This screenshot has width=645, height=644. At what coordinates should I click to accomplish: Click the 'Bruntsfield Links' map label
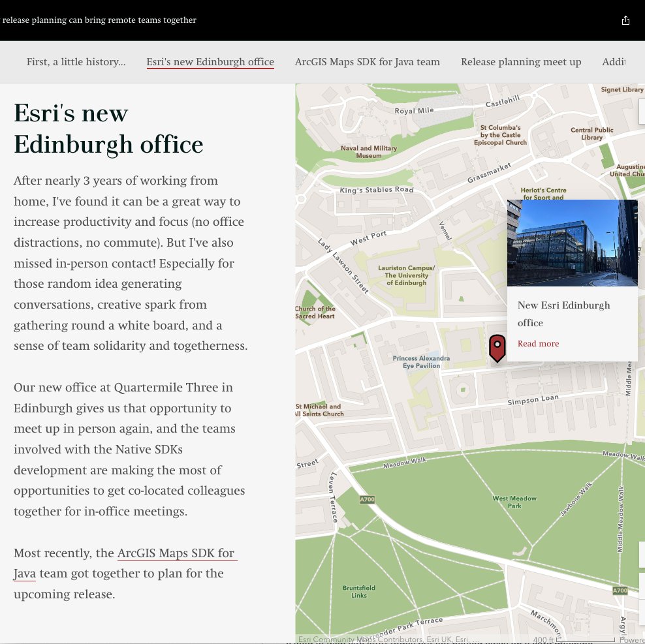click(358, 591)
